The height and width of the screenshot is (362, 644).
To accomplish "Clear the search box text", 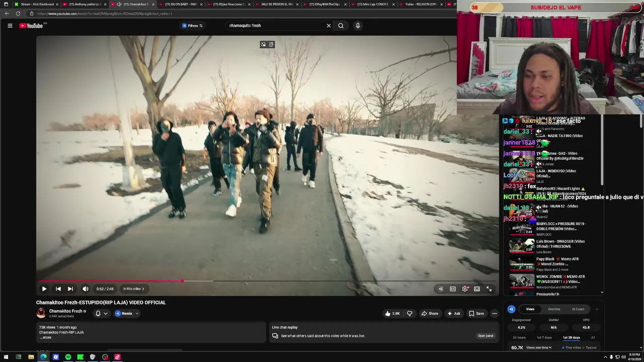I will (329, 26).
